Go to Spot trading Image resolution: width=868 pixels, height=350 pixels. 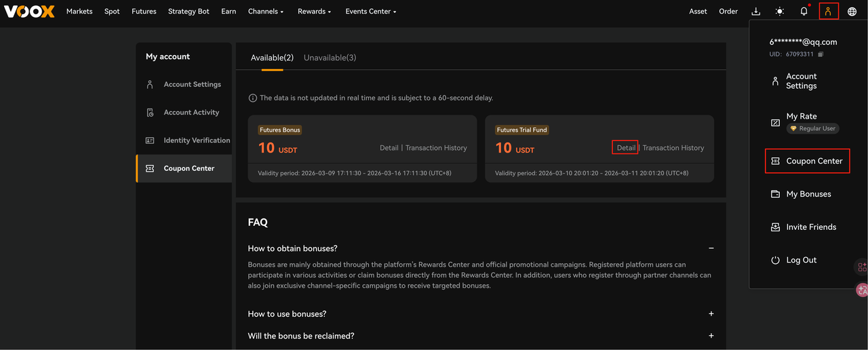[x=112, y=12]
